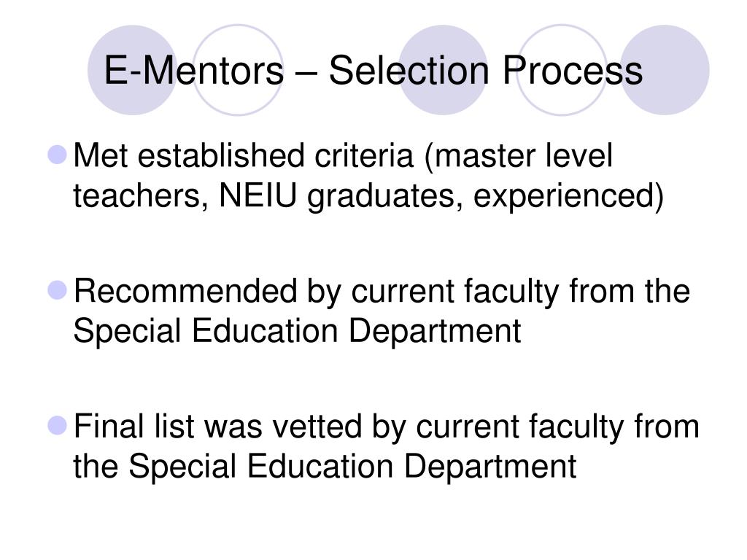Click the third bullet dot before Final list

coord(58,425)
